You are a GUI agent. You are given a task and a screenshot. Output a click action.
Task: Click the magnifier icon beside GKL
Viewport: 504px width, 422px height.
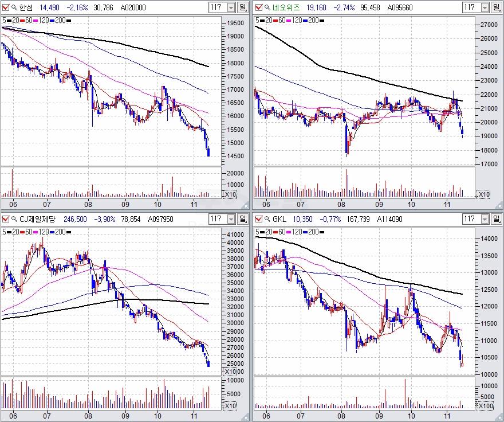(266, 218)
